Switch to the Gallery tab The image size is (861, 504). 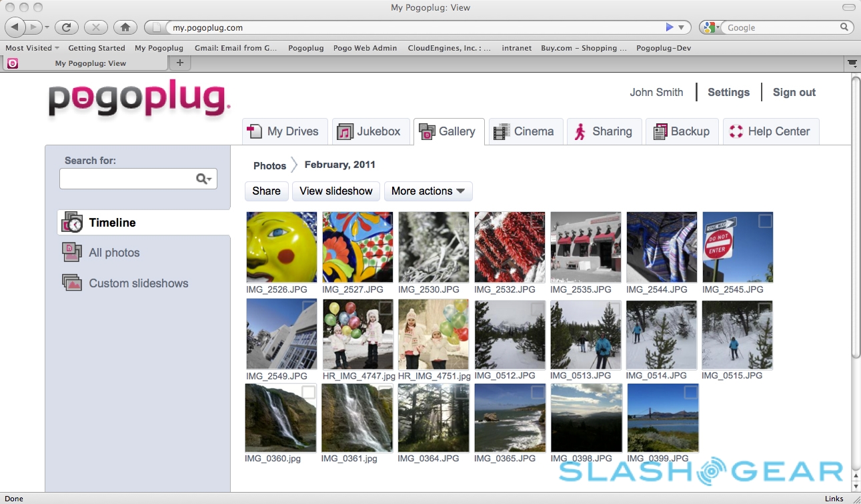pyautogui.click(x=448, y=131)
